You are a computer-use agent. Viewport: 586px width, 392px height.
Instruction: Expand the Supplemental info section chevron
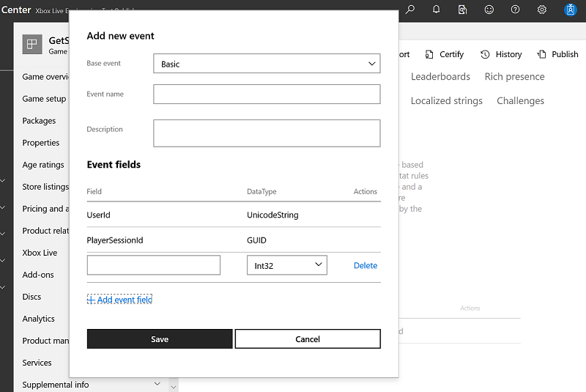tap(157, 384)
